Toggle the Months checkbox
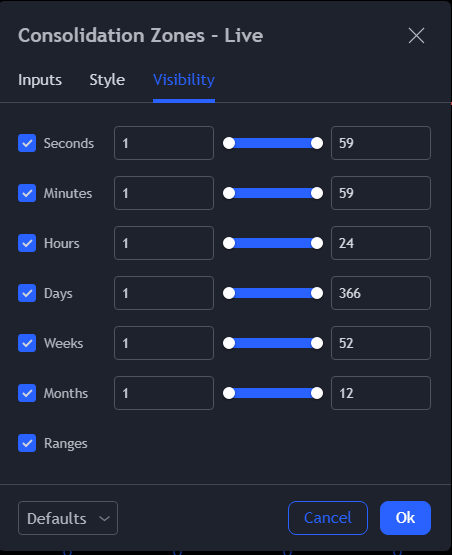The height and width of the screenshot is (555, 452). 27,393
